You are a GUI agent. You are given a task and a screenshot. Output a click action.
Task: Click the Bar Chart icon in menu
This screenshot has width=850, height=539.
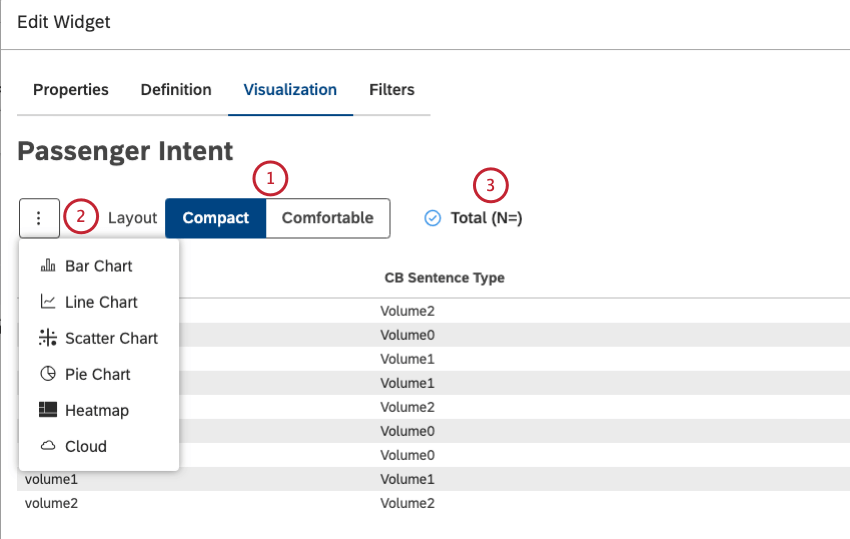[x=48, y=266]
